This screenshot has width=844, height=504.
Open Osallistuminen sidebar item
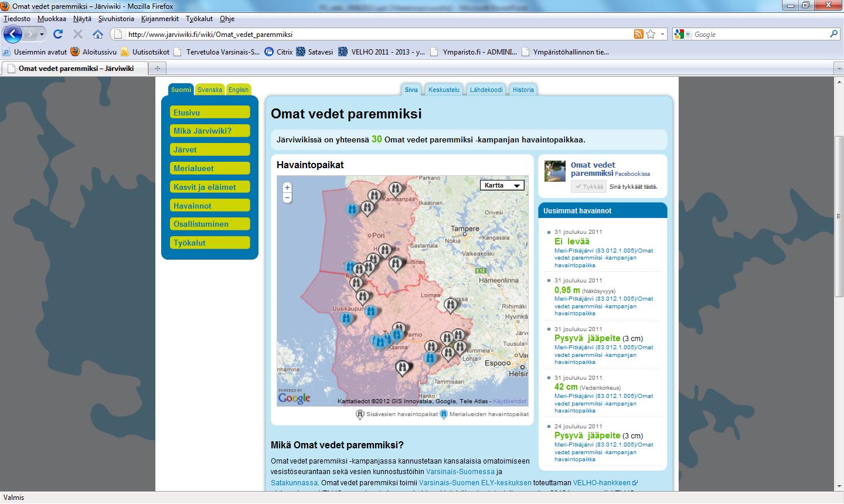pos(210,224)
